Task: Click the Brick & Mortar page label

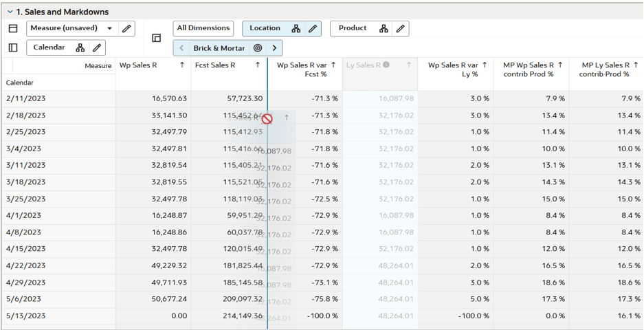Action: point(219,48)
